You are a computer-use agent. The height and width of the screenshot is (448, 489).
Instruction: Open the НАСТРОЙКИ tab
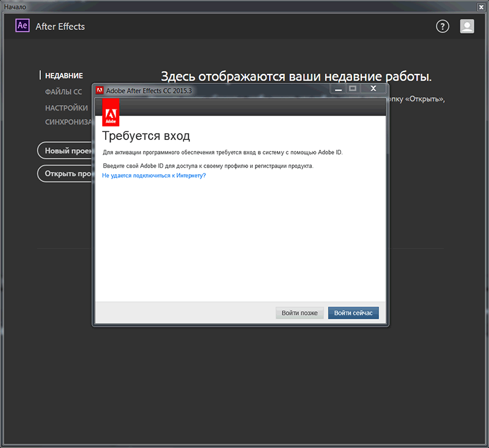67,108
